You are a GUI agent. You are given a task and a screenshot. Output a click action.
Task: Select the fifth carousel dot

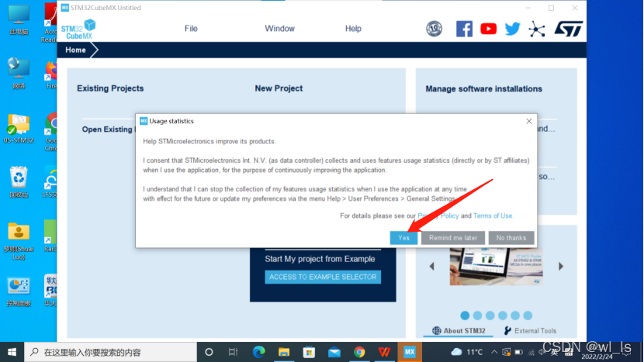515,315
